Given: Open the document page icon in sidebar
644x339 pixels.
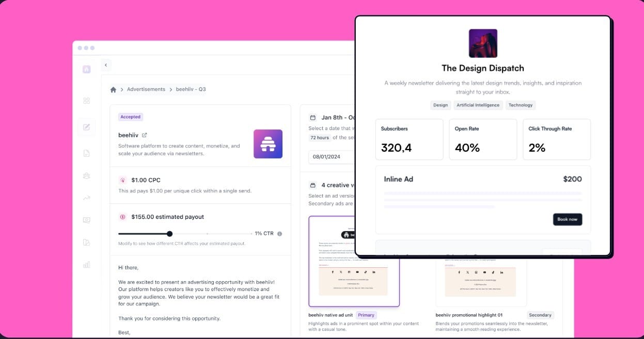Looking at the screenshot, I should (x=86, y=153).
